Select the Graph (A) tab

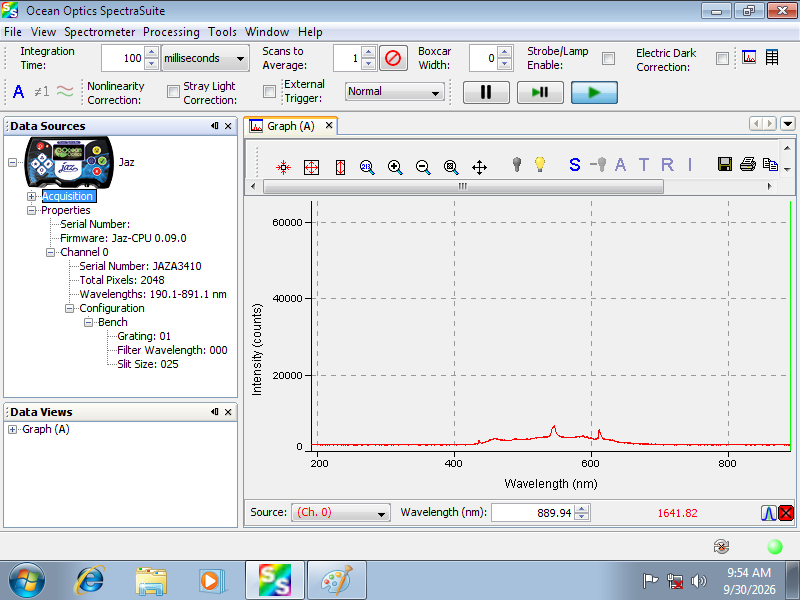click(x=291, y=126)
